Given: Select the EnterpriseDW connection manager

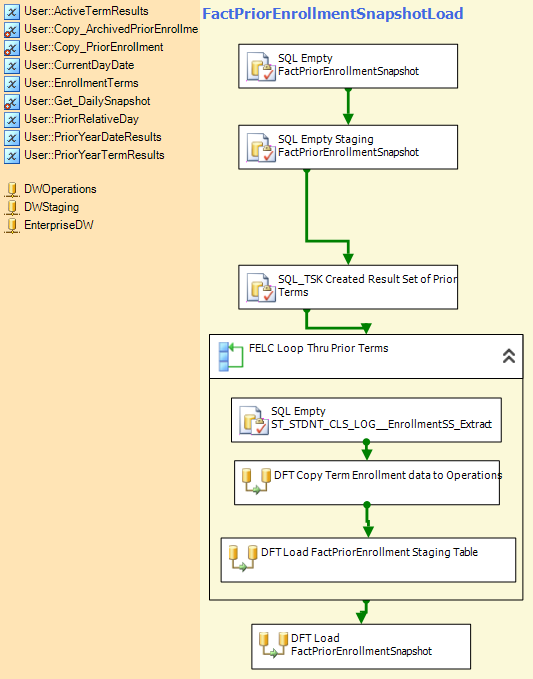Looking at the screenshot, I should (x=49, y=225).
